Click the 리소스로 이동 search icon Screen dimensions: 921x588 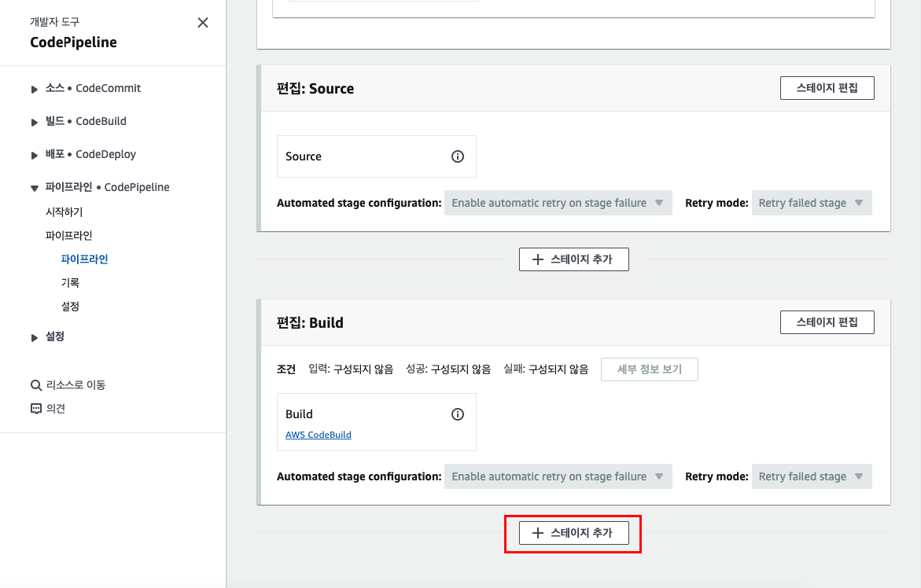pos(36,385)
